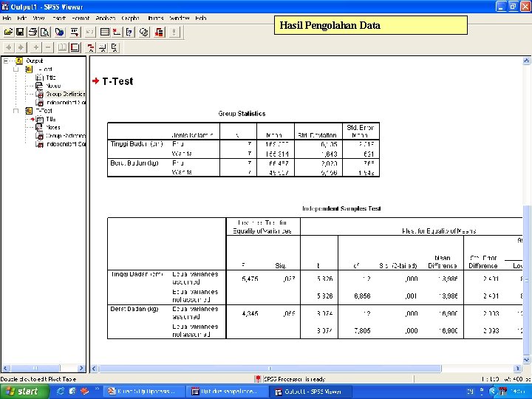The width and height of the screenshot is (532, 399).
Task: Collapse the lower T-Test outline node
Action: 16,111
